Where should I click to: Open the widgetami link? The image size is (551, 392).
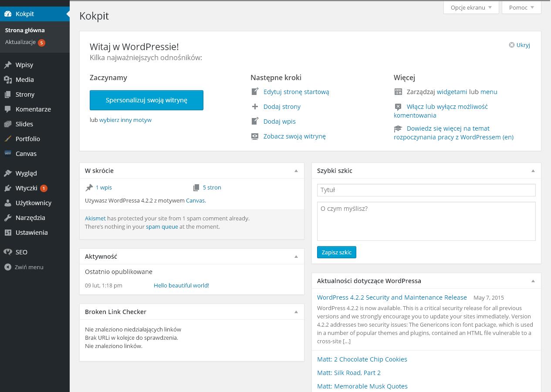click(x=452, y=92)
